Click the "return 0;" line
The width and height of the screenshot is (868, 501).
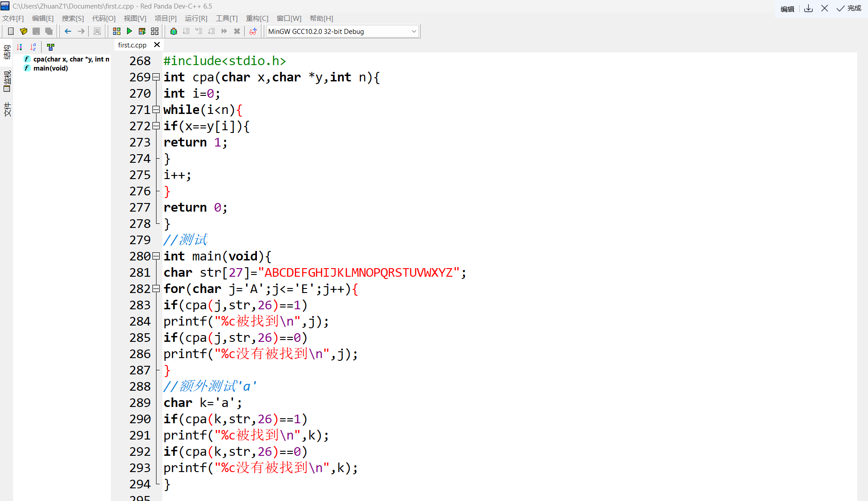[195, 208]
